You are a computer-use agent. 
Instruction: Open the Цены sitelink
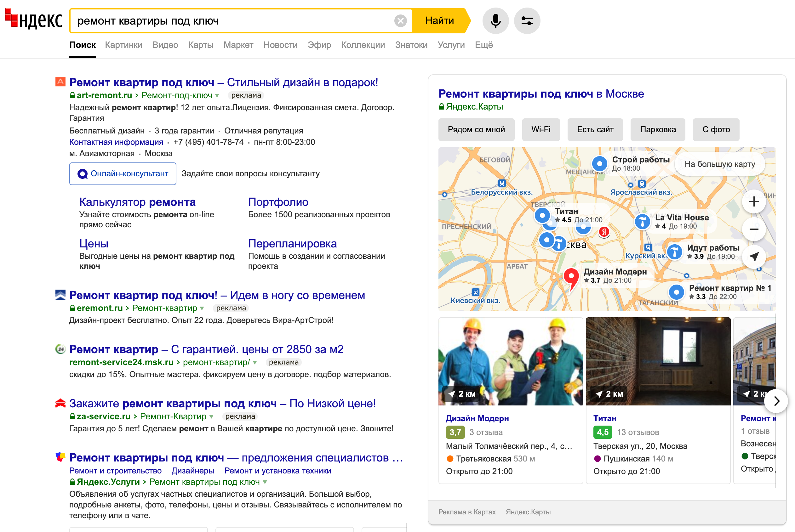(94, 244)
